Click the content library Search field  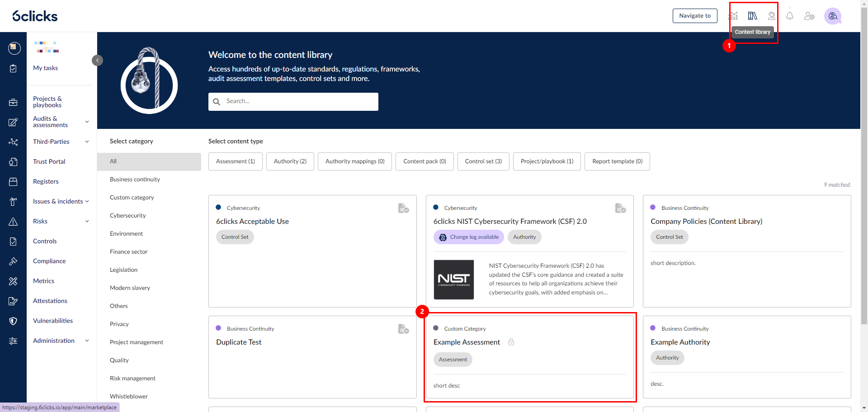tap(293, 102)
